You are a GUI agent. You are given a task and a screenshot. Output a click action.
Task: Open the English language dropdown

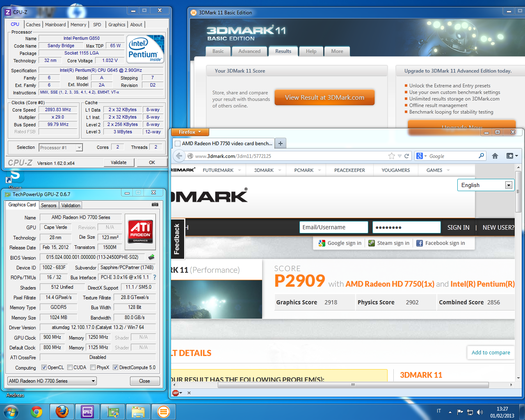(486, 185)
